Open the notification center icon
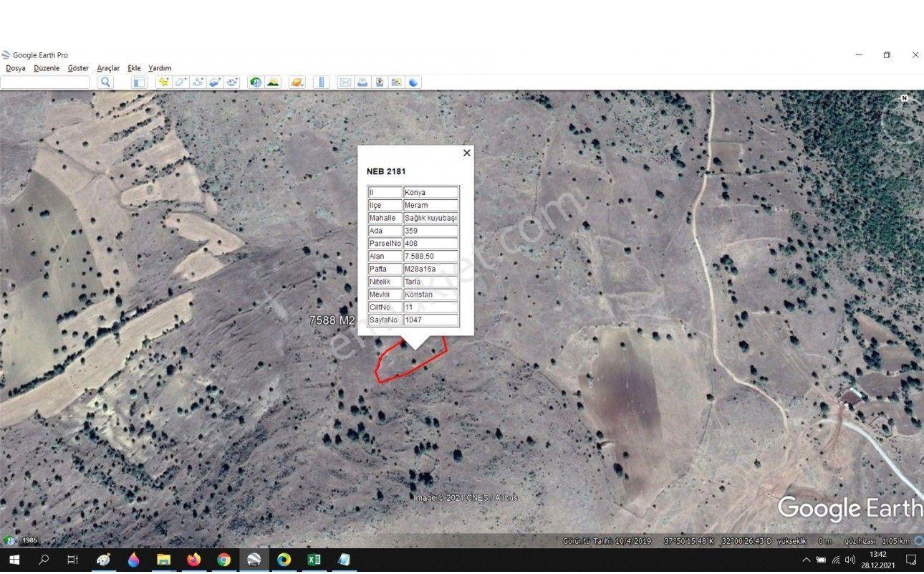This screenshot has height=574, width=924. tap(911, 560)
